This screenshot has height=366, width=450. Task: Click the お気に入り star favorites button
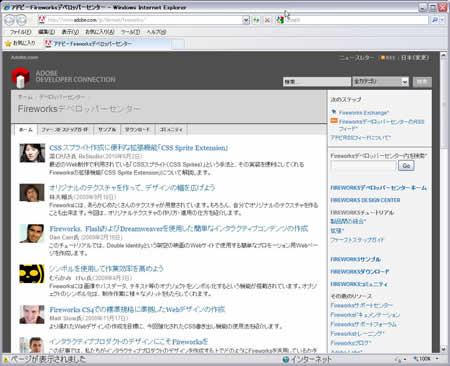[x=20, y=43]
